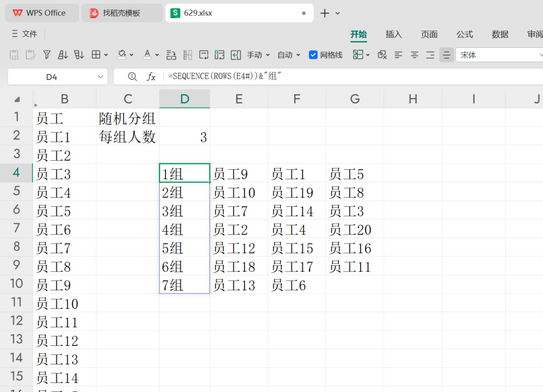Switch to the WPS Office home tab
Image resolution: width=543 pixels, height=392 pixels.
(42, 13)
